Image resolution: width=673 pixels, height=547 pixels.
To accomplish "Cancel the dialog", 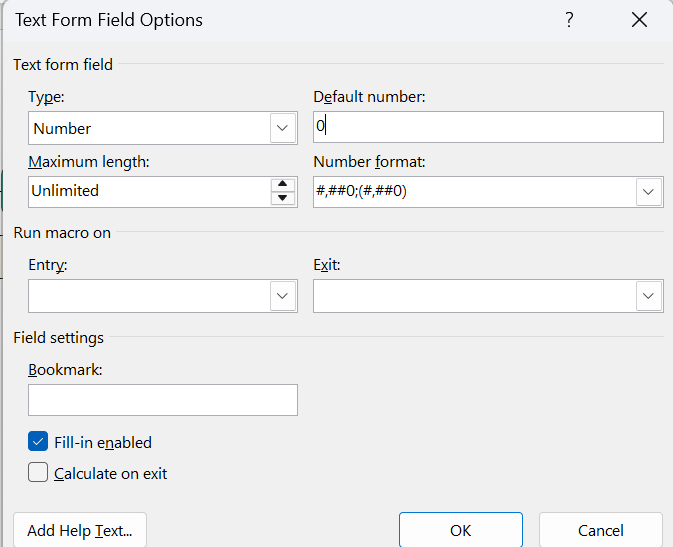I will (600, 530).
